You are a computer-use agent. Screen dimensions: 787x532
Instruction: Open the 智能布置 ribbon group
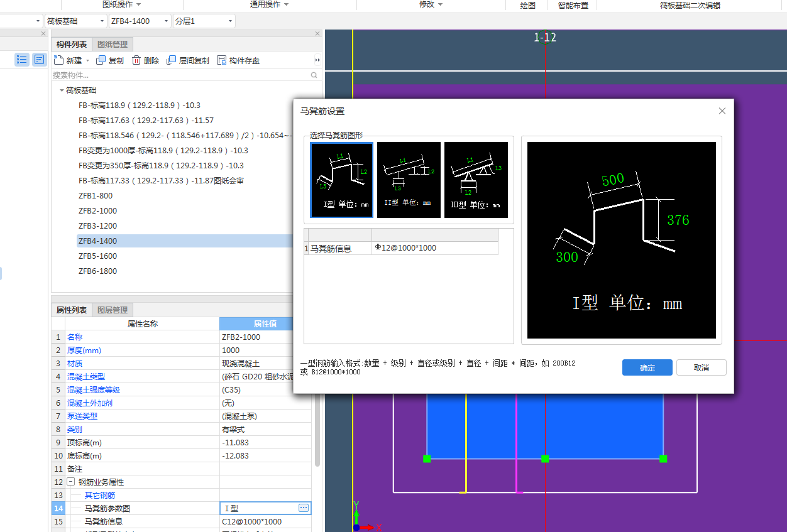click(573, 5)
